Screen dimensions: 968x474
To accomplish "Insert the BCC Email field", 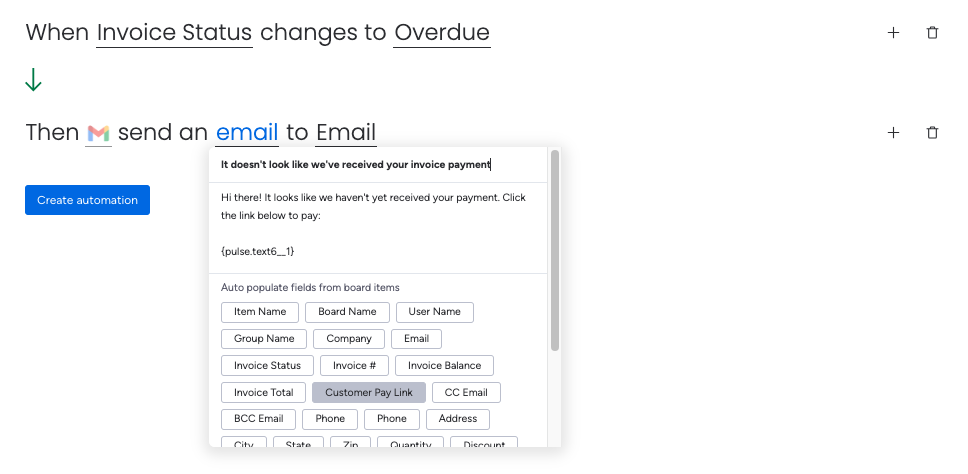I will tap(259, 419).
